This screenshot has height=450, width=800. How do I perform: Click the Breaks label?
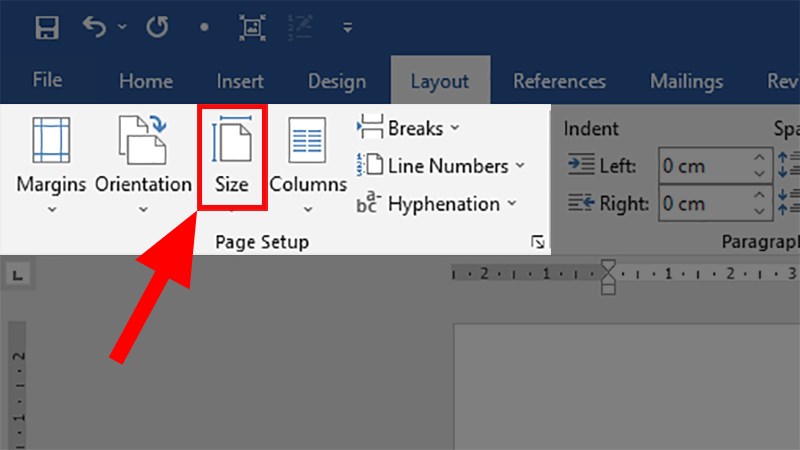(415, 128)
